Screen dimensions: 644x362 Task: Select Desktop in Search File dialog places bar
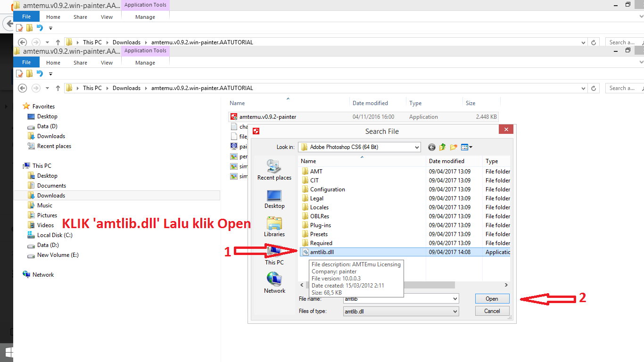[274, 199]
